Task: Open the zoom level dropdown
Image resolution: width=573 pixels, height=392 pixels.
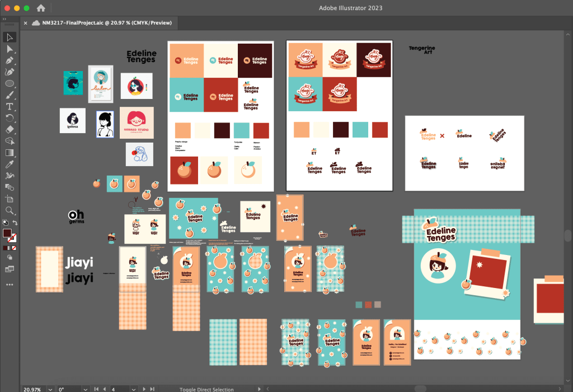Action: click(50, 389)
